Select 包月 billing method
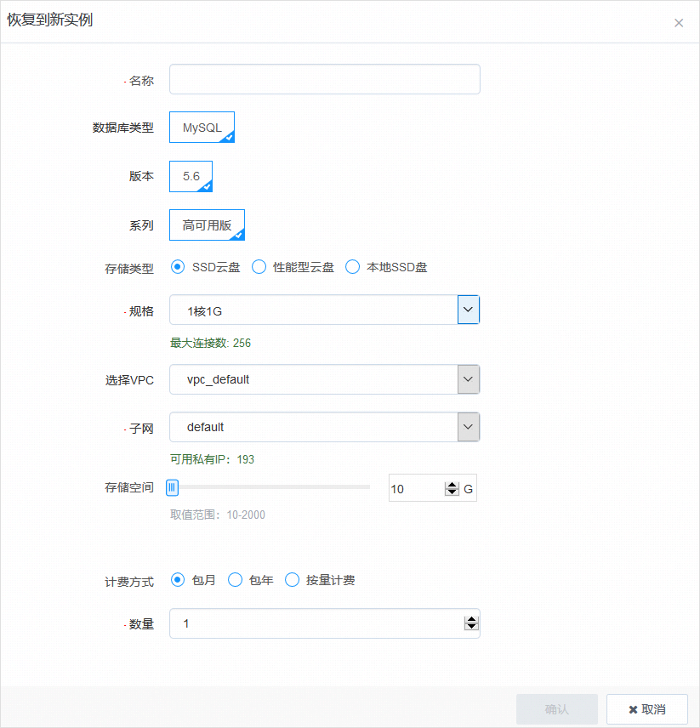Screen dimensions: 700x728 177,580
